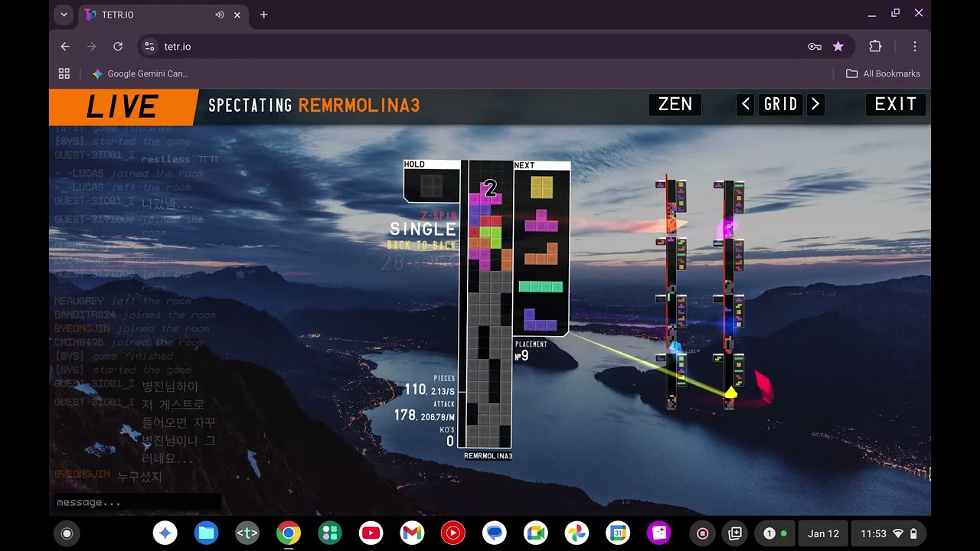The width and height of the screenshot is (980, 551).
Task: Open the notification count indicator
Action: (775, 533)
